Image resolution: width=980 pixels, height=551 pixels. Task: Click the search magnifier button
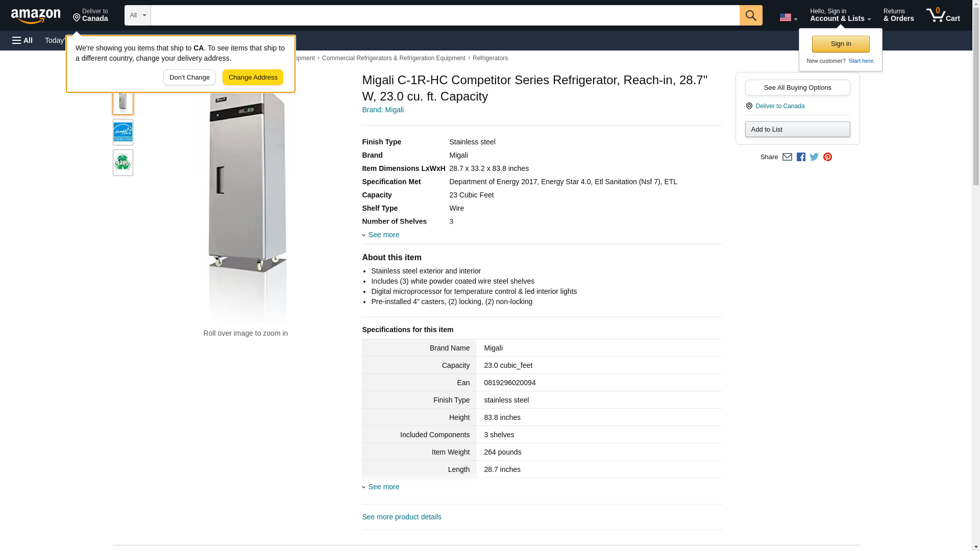point(750,15)
